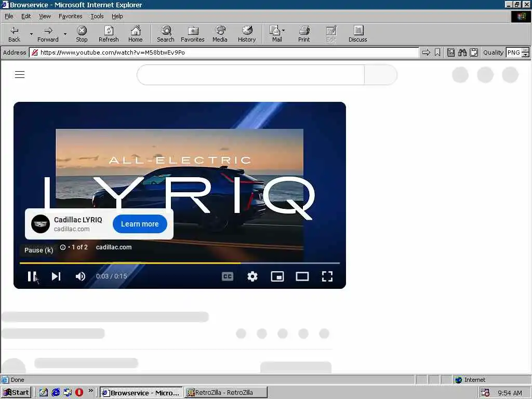Print the page from toolbar
Image resolution: width=532 pixels, height=399 pixels.
point(304,34)
